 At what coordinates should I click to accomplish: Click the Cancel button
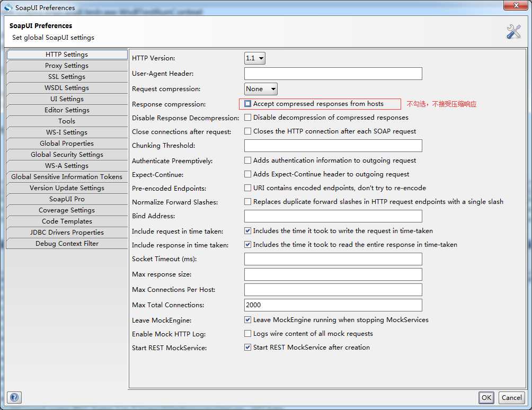click(512, 397)
